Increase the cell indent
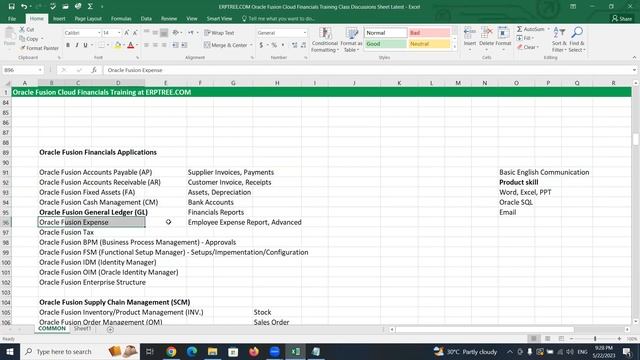This screenshot has height=360, width=640. click(184, 45)
